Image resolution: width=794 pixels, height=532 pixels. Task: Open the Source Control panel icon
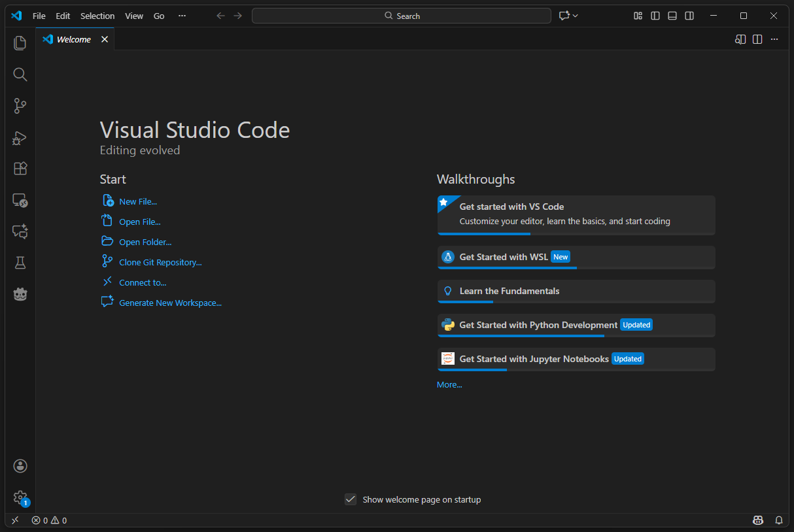[20, 105]
